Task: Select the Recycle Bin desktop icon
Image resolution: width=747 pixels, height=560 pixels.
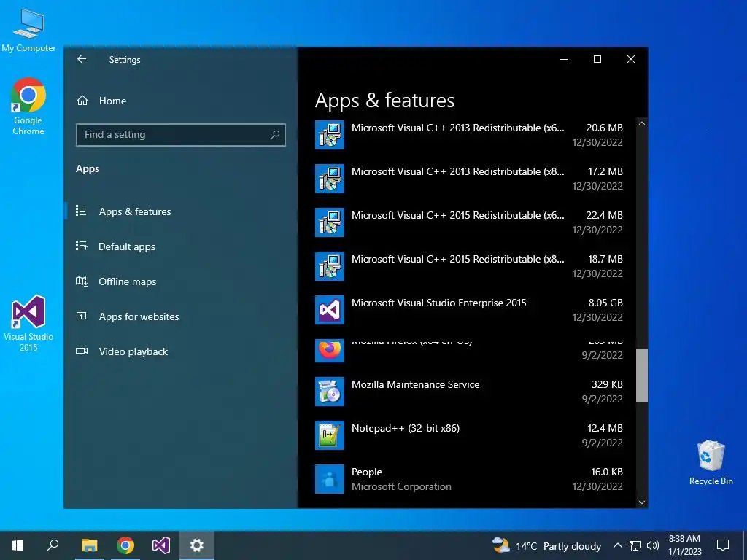Action: pos(711,462)
